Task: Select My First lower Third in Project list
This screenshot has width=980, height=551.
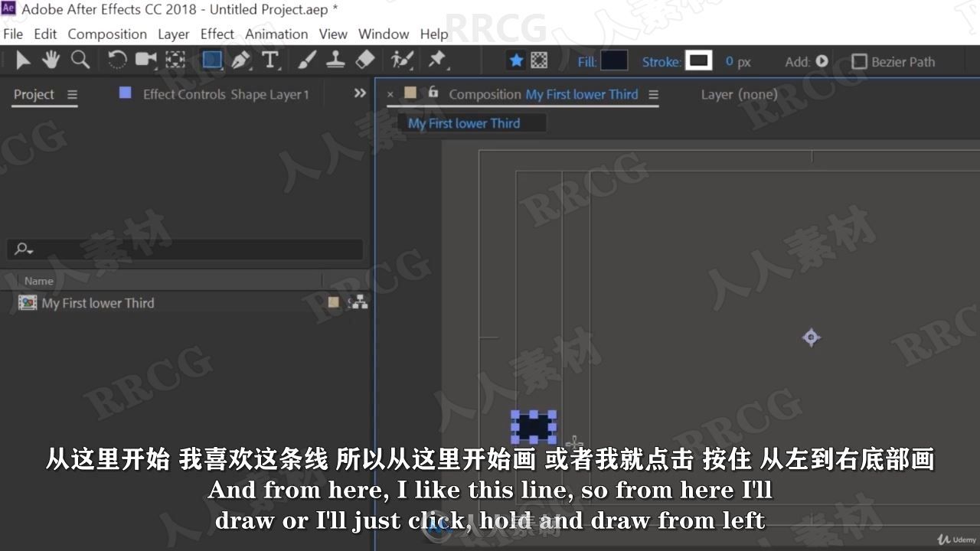Action: pos(98,303)
